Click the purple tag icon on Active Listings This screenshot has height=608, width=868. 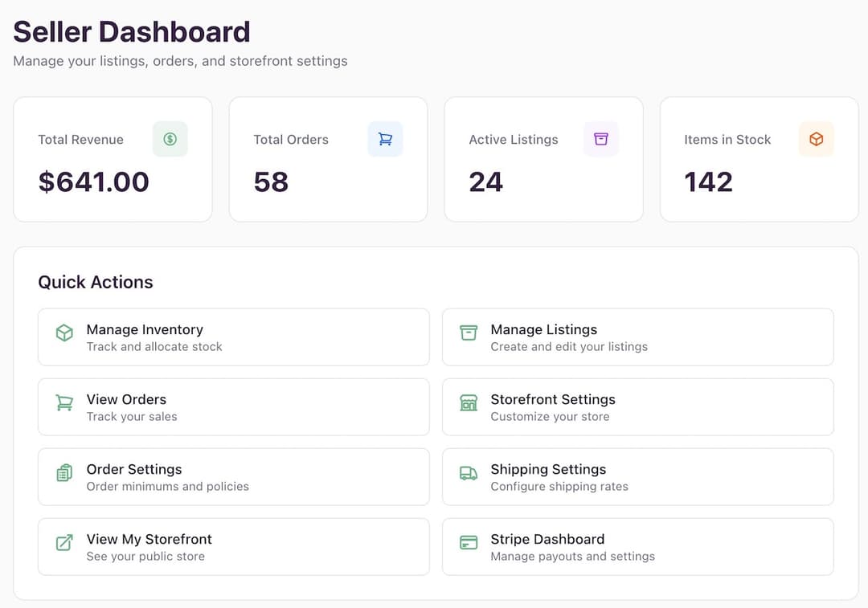601,138
